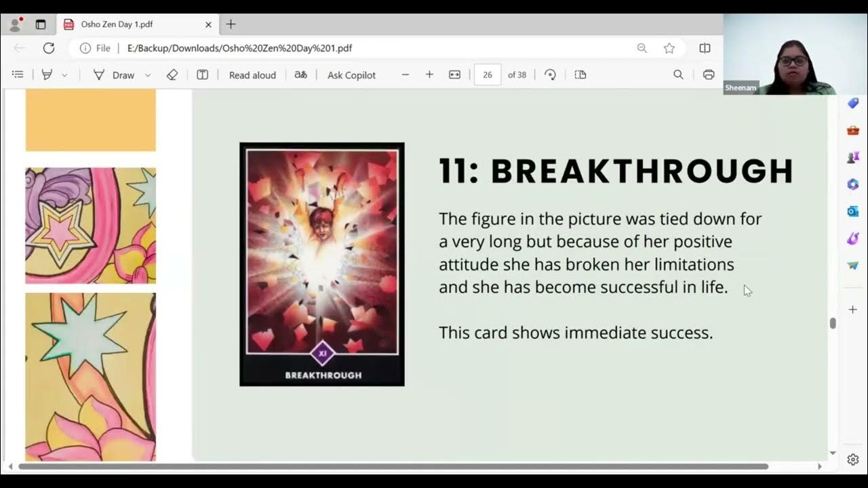Screen dimensions: 868x488
Task: Open the Games sidebar icon
Action: [853, 157]
